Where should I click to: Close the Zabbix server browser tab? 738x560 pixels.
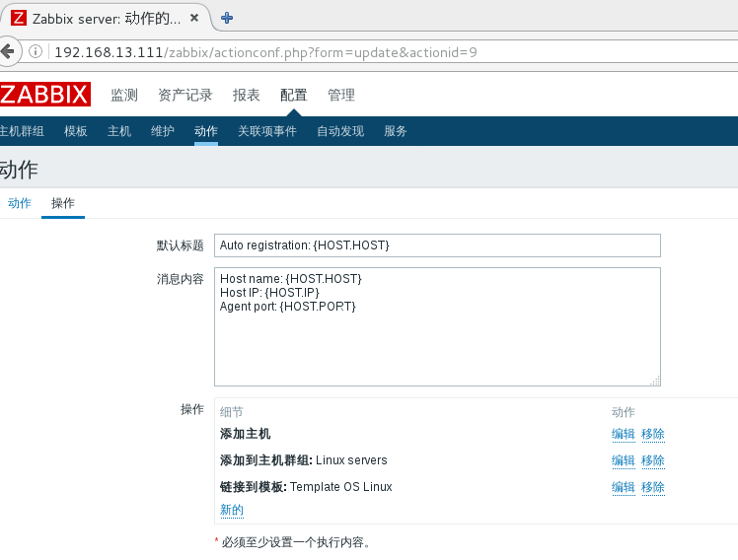click(194, 18)
